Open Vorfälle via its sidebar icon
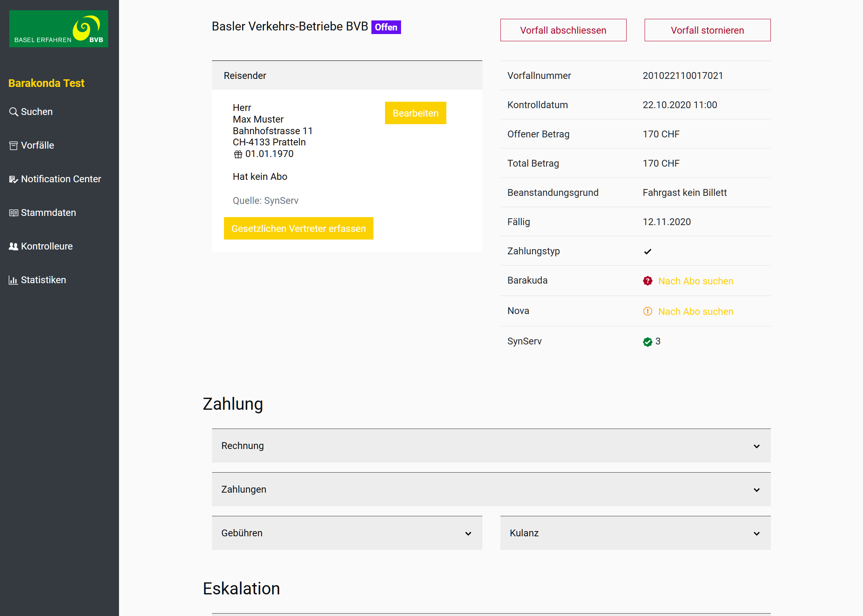The height and width of the screenshot is (616, 863). (13, 145)
